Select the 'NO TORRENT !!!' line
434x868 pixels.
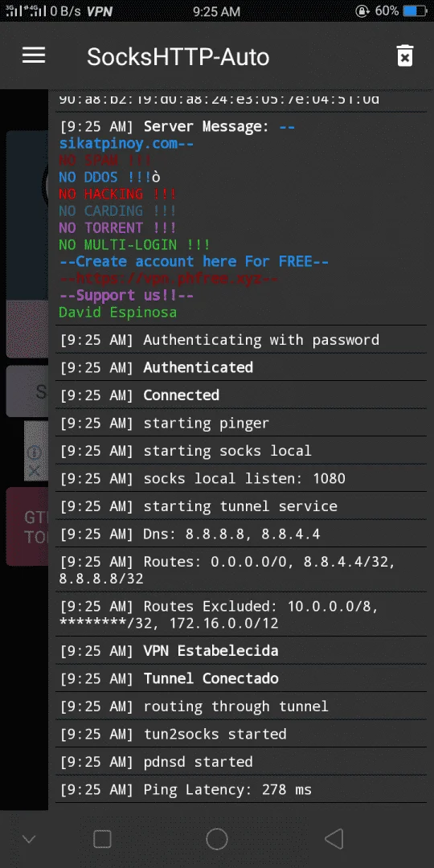coord(117,227)
